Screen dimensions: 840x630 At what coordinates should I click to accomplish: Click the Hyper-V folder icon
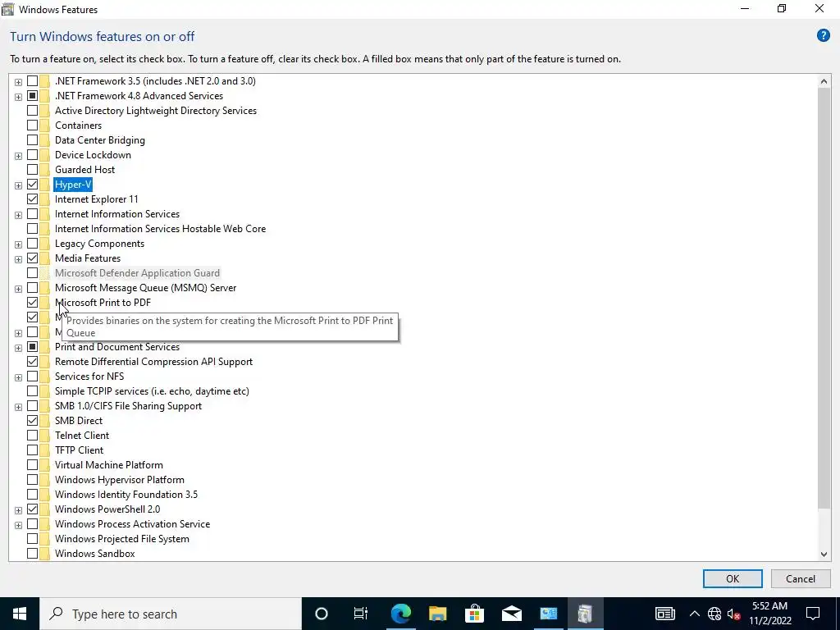pyautogui.click(x=44, y=185)
